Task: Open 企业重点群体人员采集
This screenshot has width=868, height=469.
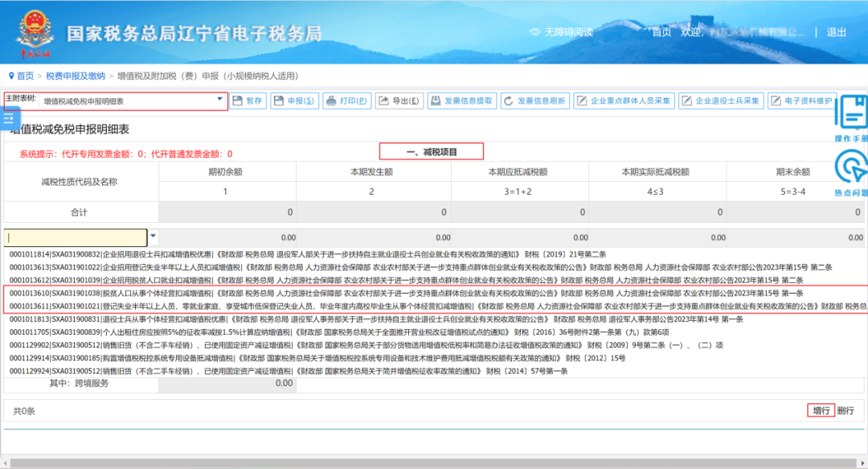Action: tap(624, 101)
